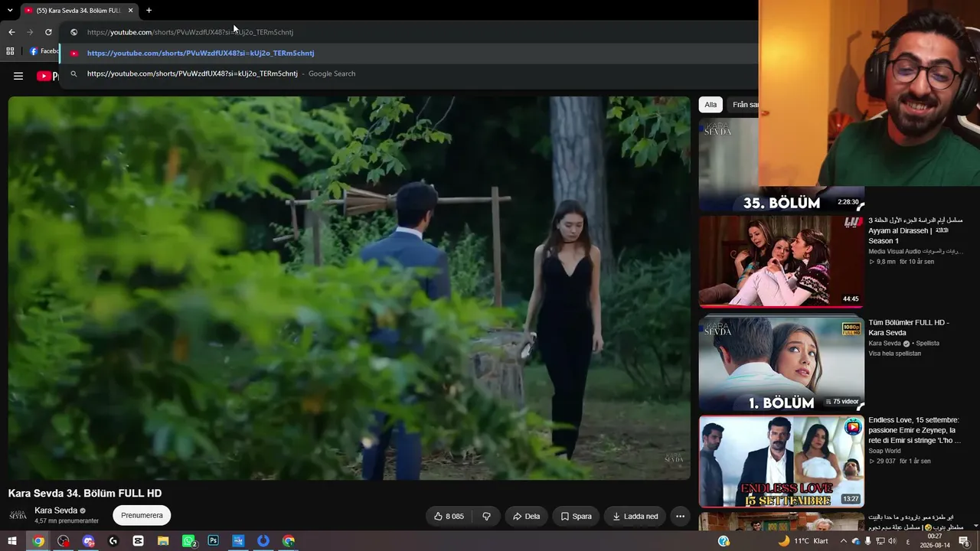The width and height of the screenshot is (980, 551).
Task: Like the video with thumbs-up button
Action: [449, 517]
